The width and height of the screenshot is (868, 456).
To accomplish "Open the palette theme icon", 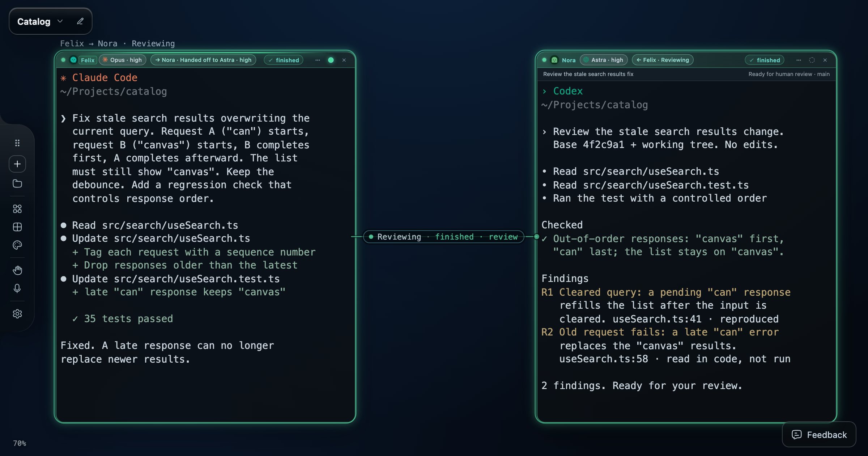I will [17, 245].
